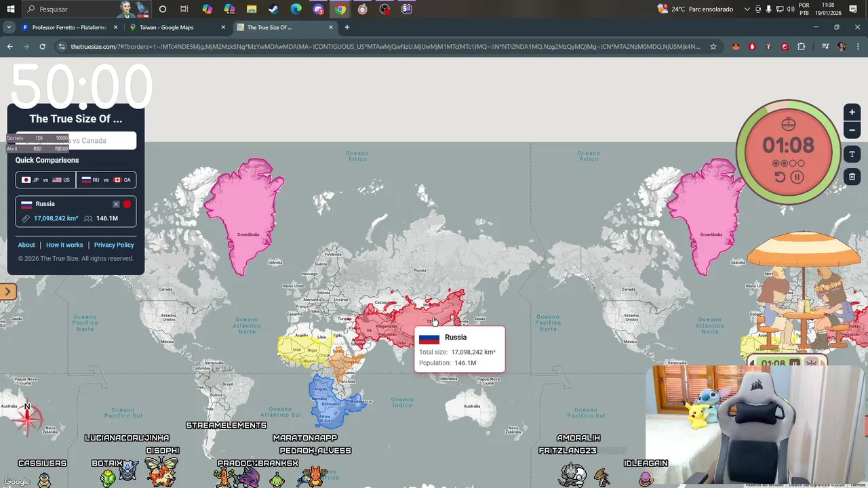Open the Copilot taskbar icon

208,9
